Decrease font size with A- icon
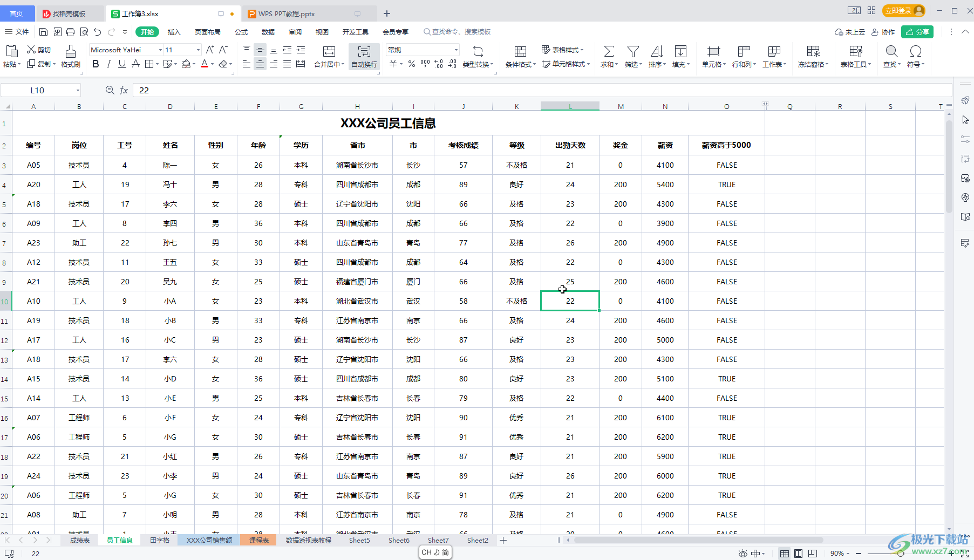 (x=223, y=50)
